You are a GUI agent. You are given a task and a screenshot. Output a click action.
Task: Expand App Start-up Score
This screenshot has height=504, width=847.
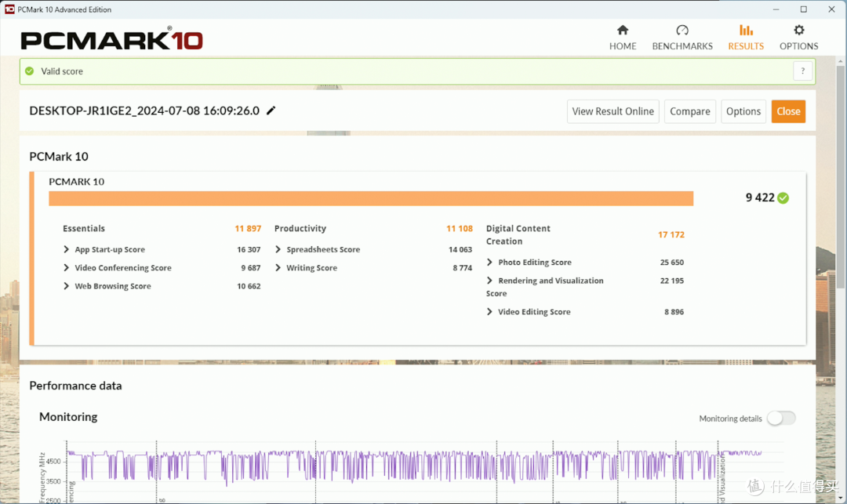67,249
